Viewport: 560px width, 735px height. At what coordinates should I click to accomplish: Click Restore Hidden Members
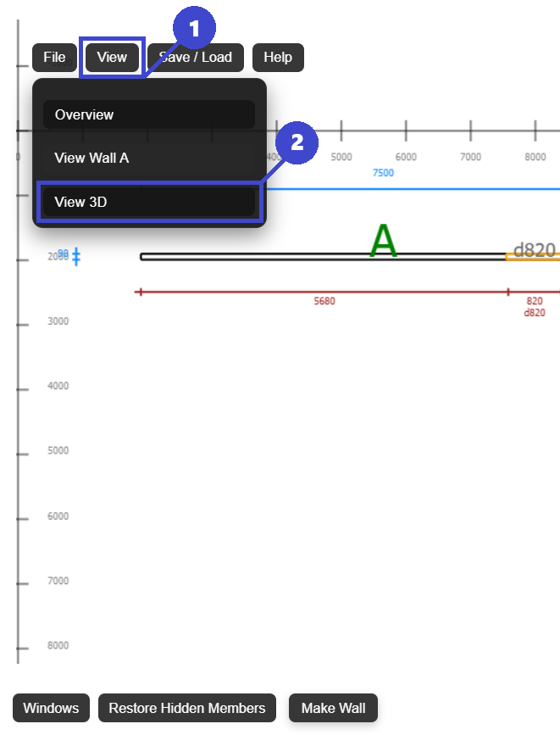pos(187,708)
